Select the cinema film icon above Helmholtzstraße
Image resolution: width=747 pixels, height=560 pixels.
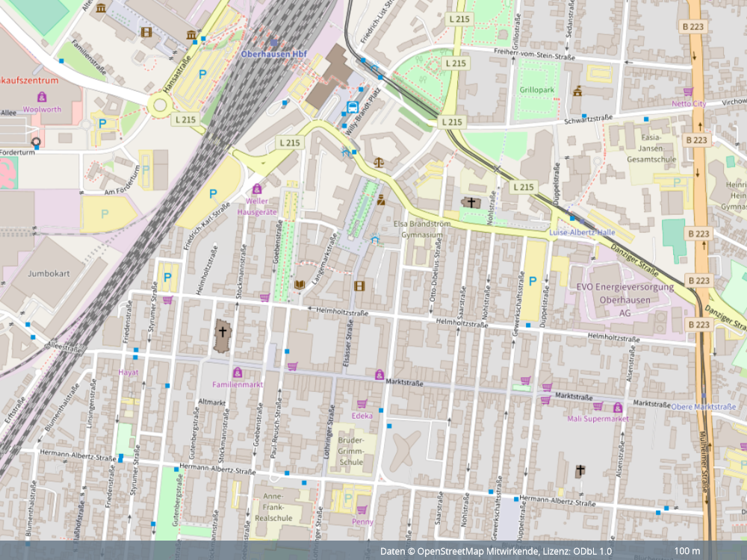click(360, 285)
